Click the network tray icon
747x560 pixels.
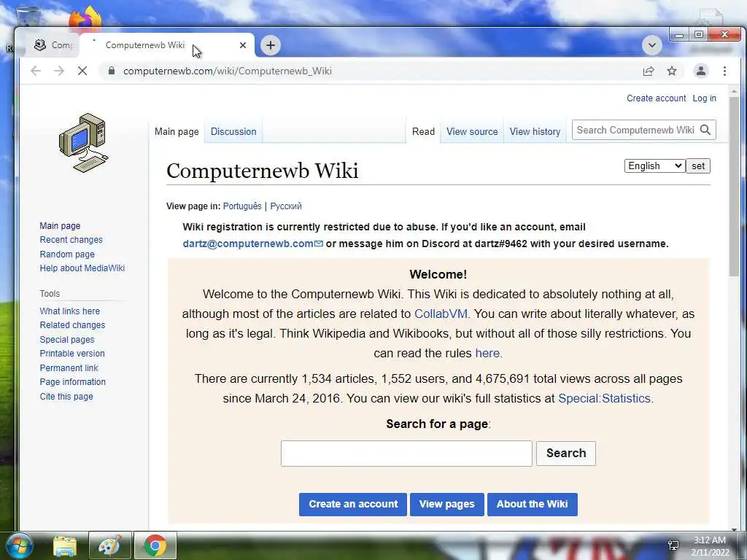tap(673, 545)
